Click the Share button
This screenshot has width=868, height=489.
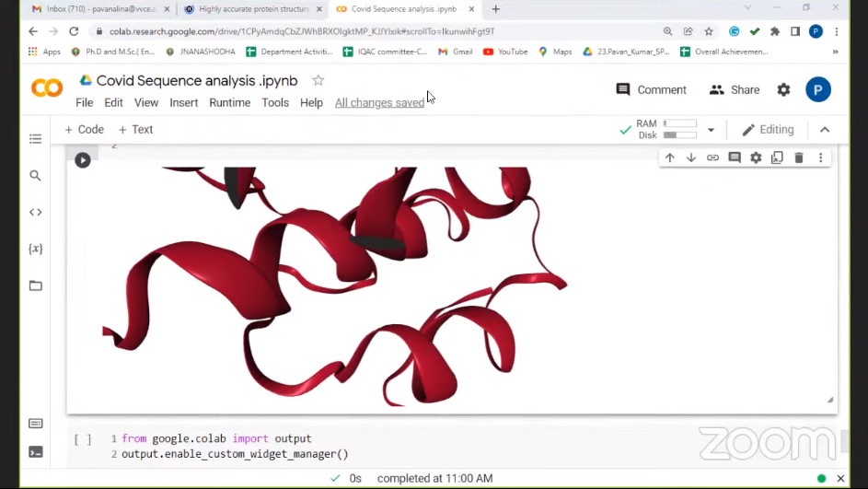pyautogui.click(x=735, y=89)
